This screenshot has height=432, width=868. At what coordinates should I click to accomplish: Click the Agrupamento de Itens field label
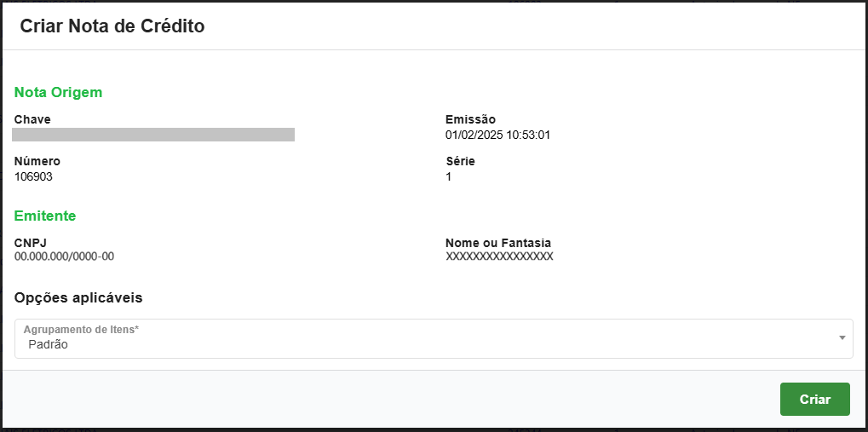[81, 329]
